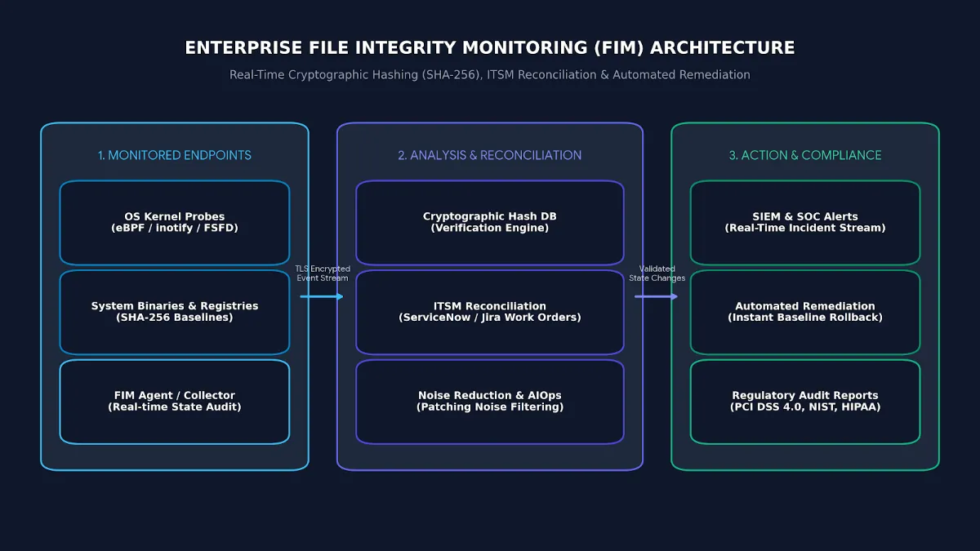Open the Cryptographic Hash DB box

coord(490,223)
